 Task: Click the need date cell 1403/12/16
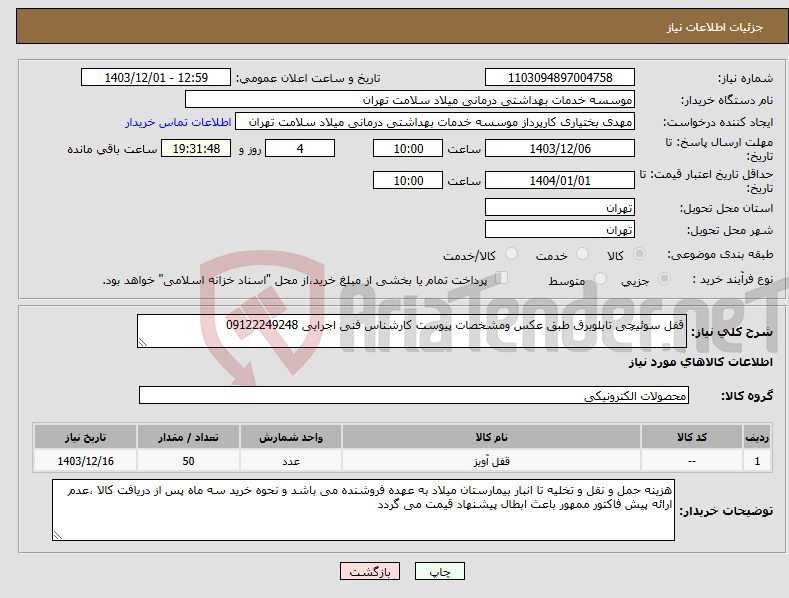tap(86, 461)
